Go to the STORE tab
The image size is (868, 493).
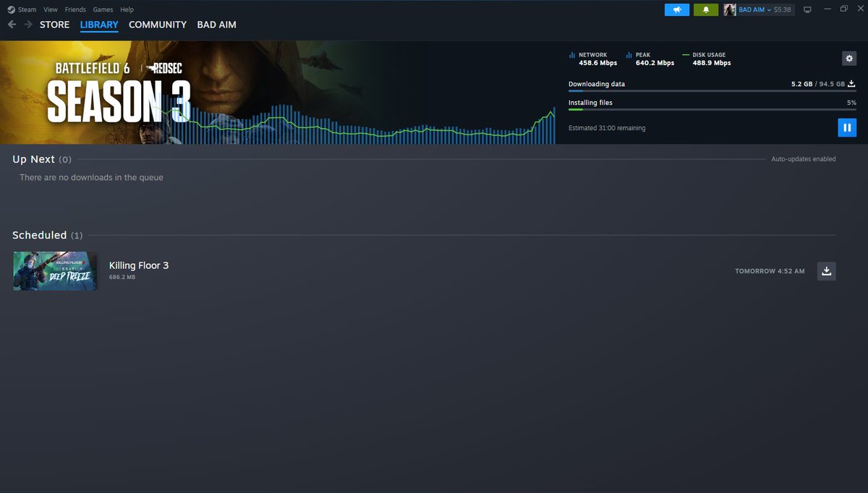click(x=55, y=25)
